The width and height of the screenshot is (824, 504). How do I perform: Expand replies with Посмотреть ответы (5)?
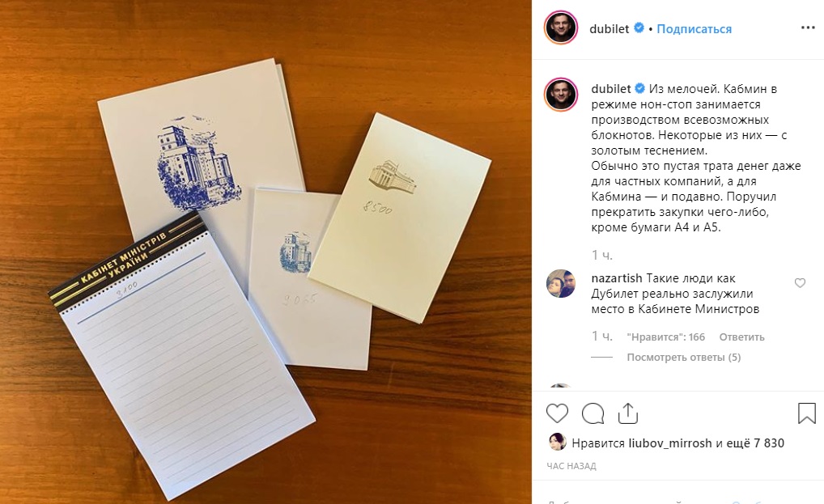[684, 357]
